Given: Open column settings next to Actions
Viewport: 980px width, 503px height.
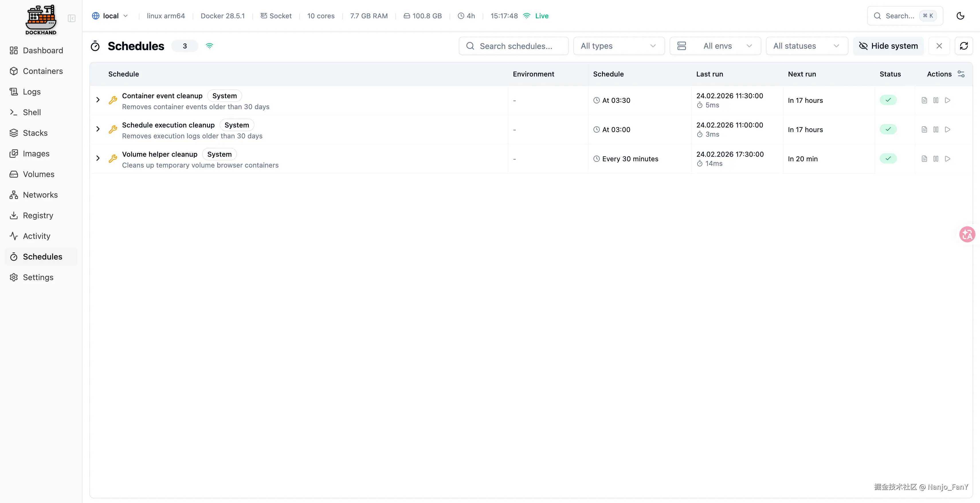Looking at the screenshot, I should (x=961, y=74).
